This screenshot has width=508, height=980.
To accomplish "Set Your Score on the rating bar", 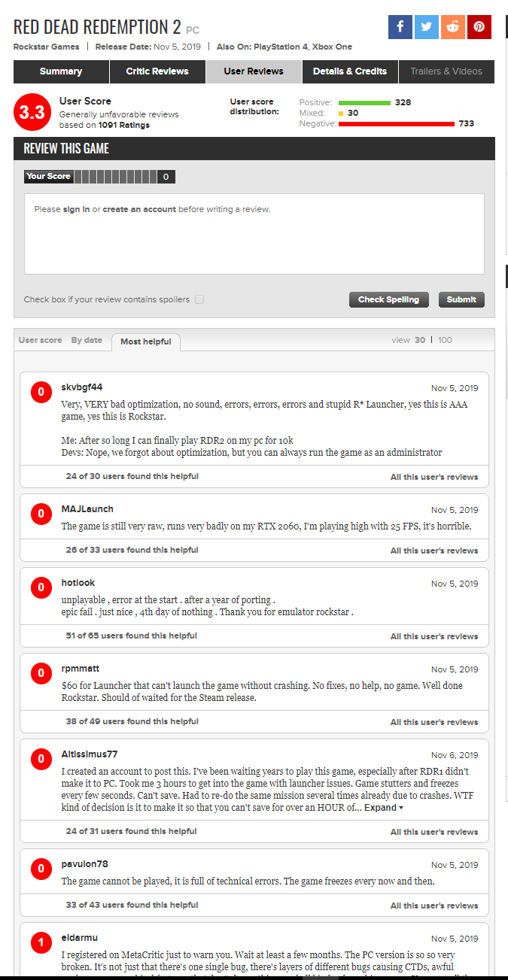I will (x=115, y=177).
